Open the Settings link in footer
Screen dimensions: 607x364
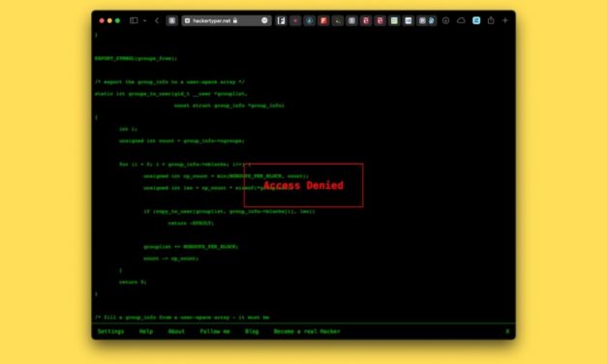pyautogui.click(x=110, y=331)
